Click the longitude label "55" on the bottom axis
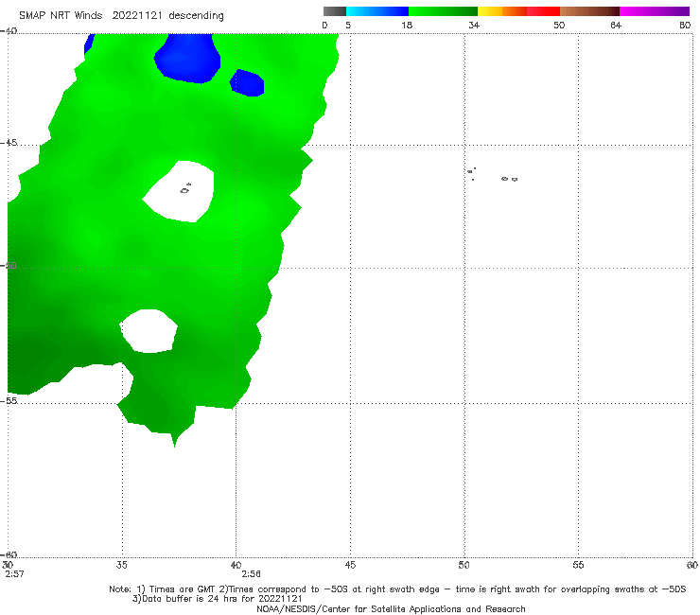 (578, 565)
